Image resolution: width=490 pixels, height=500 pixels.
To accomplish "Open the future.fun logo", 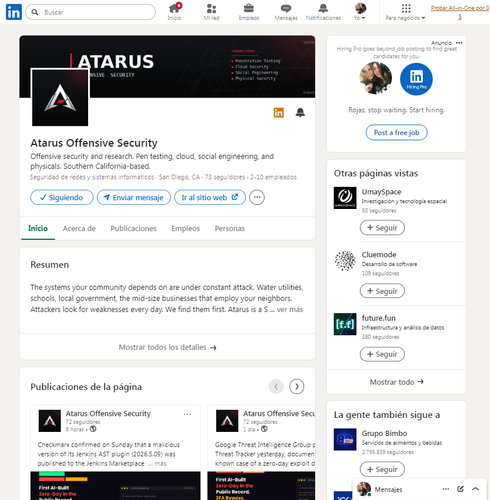I will (345, 324).
